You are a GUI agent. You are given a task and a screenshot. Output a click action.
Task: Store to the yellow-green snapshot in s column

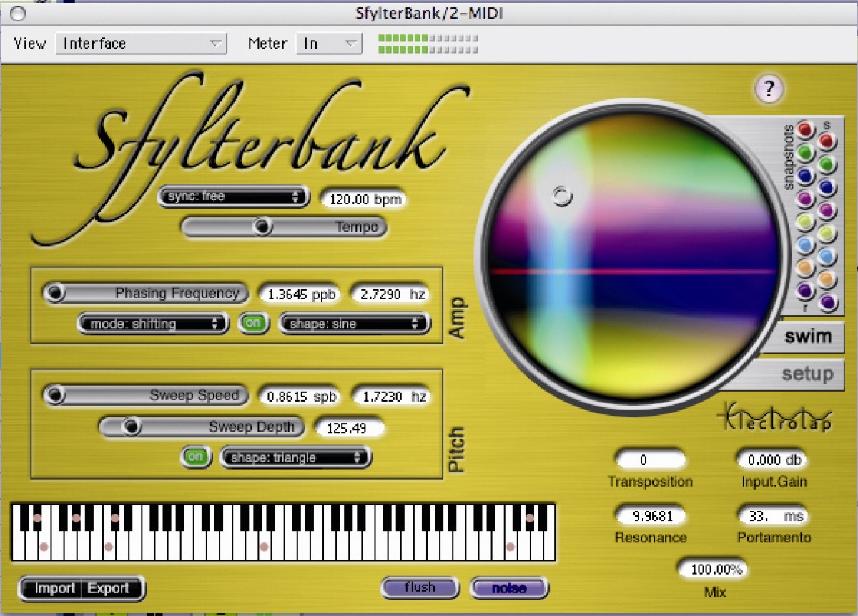(x=828, y=233)
